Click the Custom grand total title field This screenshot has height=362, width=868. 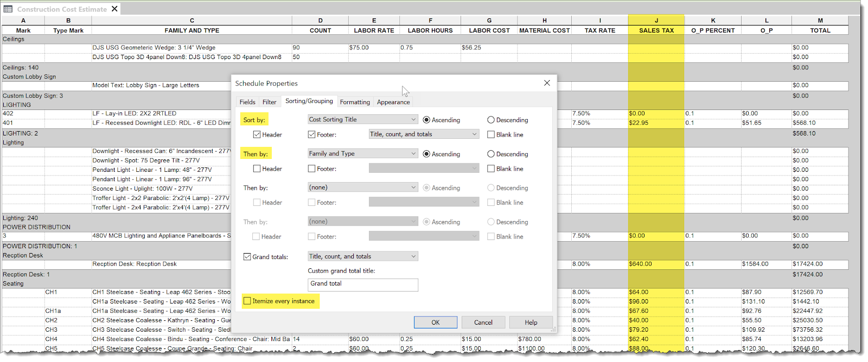363,285
